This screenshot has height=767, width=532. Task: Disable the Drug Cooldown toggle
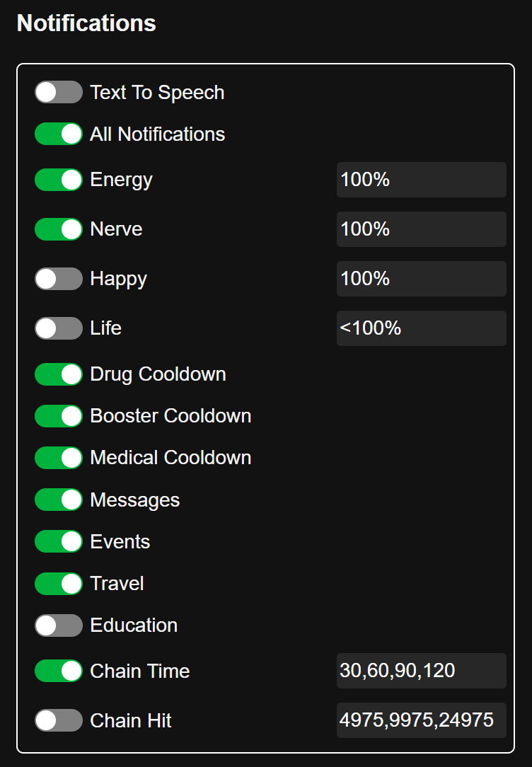tap(59, 374)
